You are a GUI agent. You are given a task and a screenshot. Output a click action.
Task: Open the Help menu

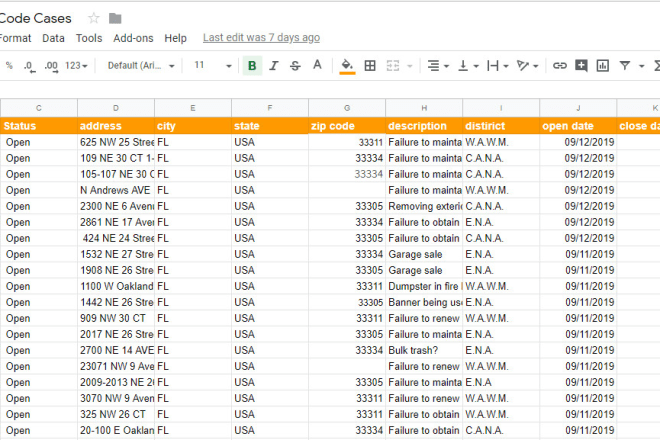(x=175, y=38)
